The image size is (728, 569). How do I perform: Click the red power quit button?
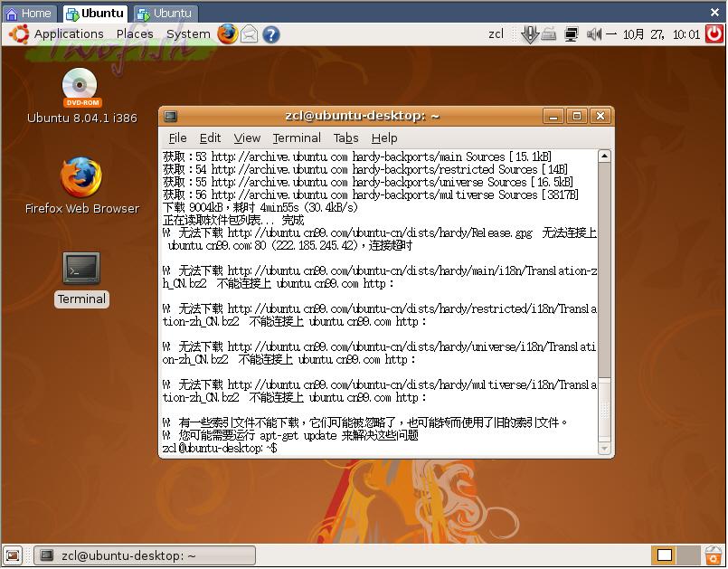(x=714, y=33)
